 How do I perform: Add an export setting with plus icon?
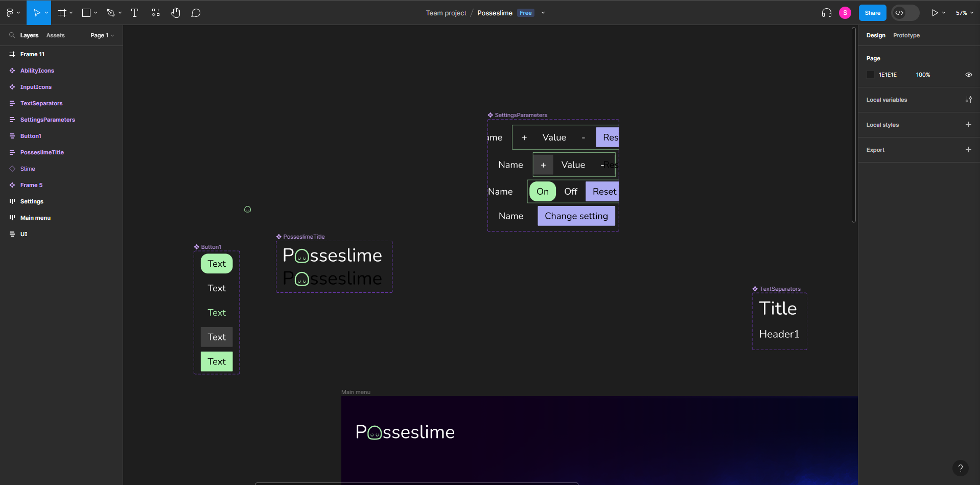968,150
